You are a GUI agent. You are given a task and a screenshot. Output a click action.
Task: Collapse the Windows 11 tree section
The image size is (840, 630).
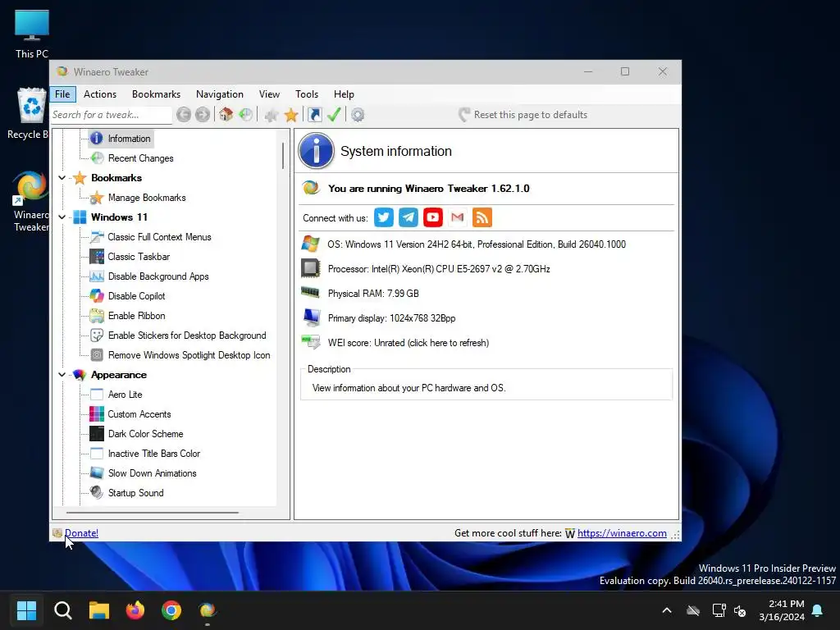point(62,217)
